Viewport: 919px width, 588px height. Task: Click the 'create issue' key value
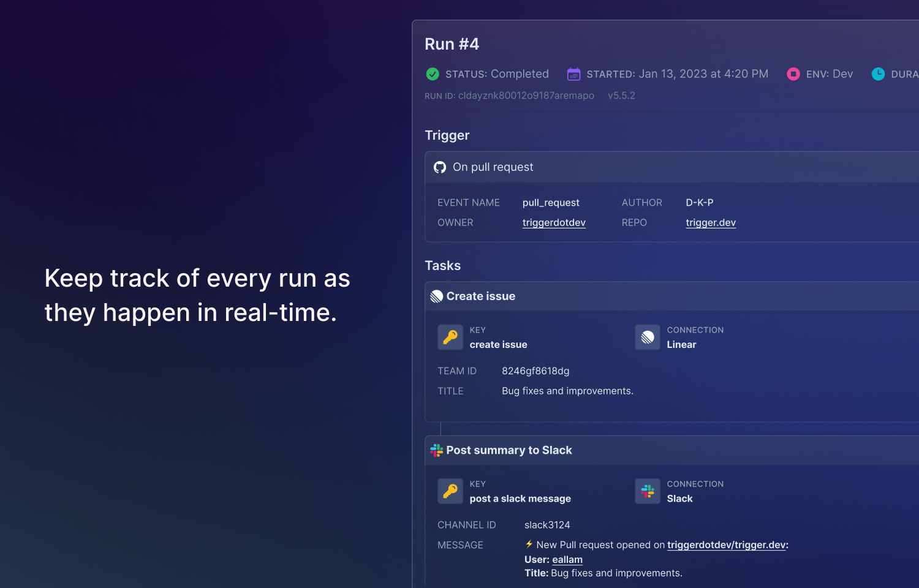(x=498, y=345)
